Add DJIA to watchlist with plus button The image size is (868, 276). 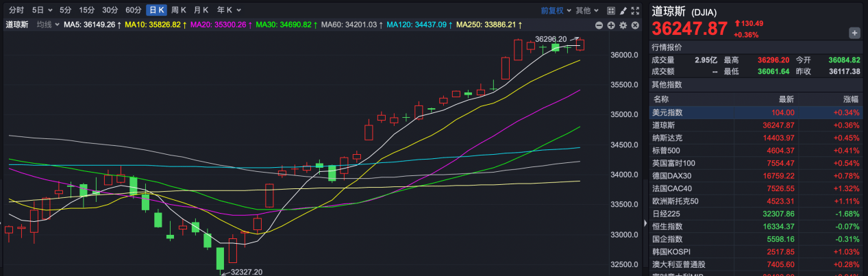coord(854,33)
